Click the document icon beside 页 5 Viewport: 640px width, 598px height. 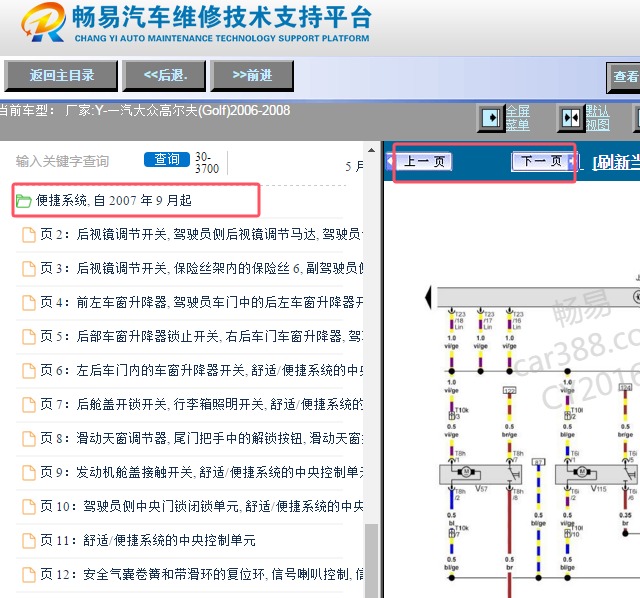[x=29, y=337]
